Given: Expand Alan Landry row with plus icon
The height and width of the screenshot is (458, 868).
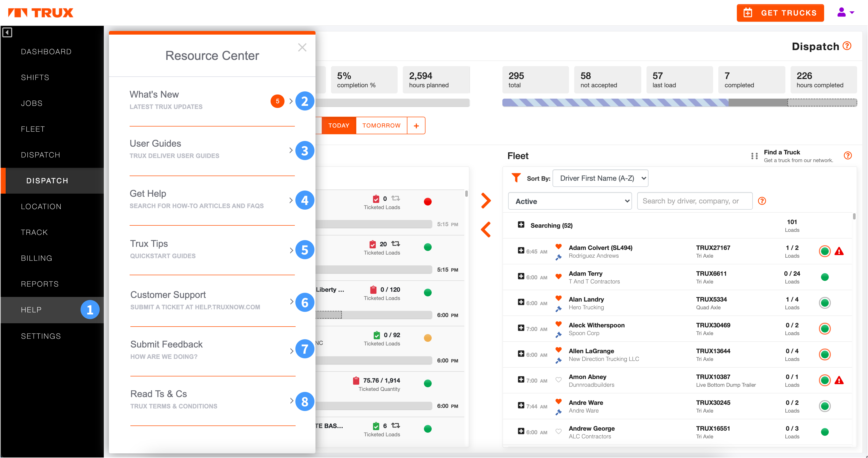Looking at the screenshot, I should 520,302.
